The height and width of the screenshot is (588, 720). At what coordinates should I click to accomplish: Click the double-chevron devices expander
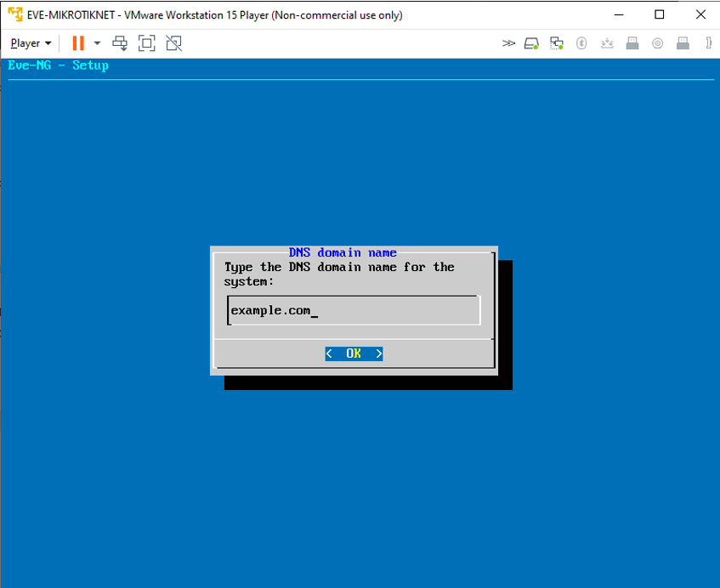508,43
